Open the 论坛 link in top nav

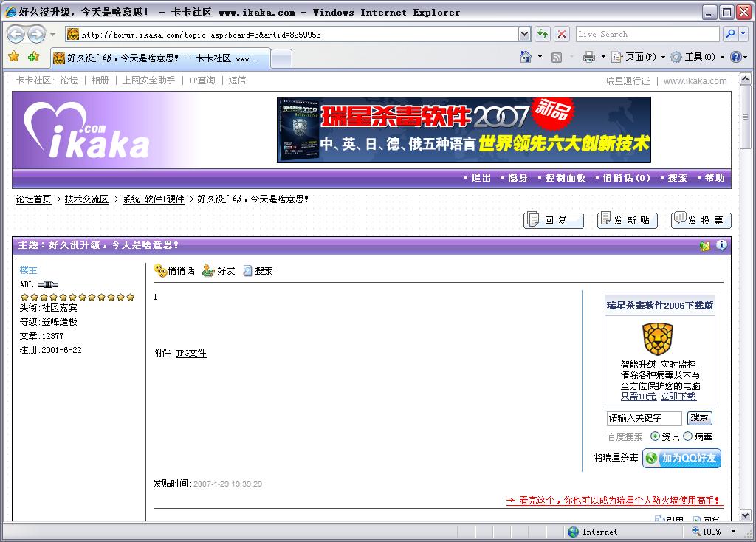(x=69, y=80)
